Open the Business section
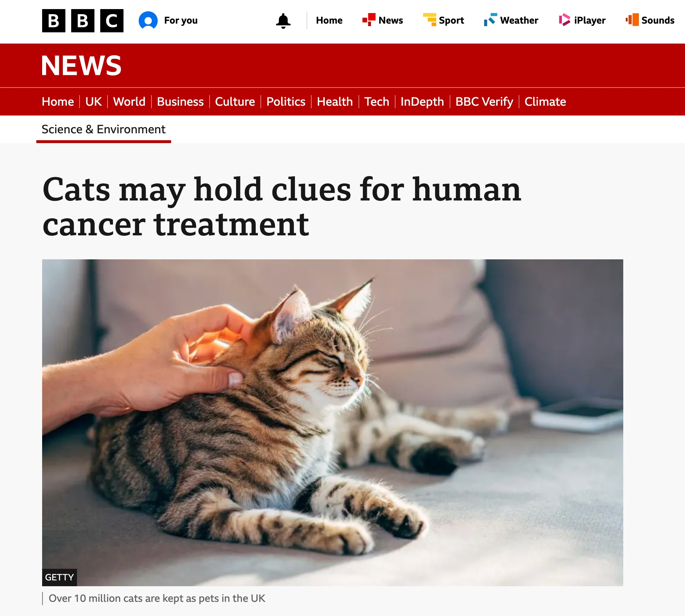The width and height of the screenshot is (685, 616). (180, 102)
